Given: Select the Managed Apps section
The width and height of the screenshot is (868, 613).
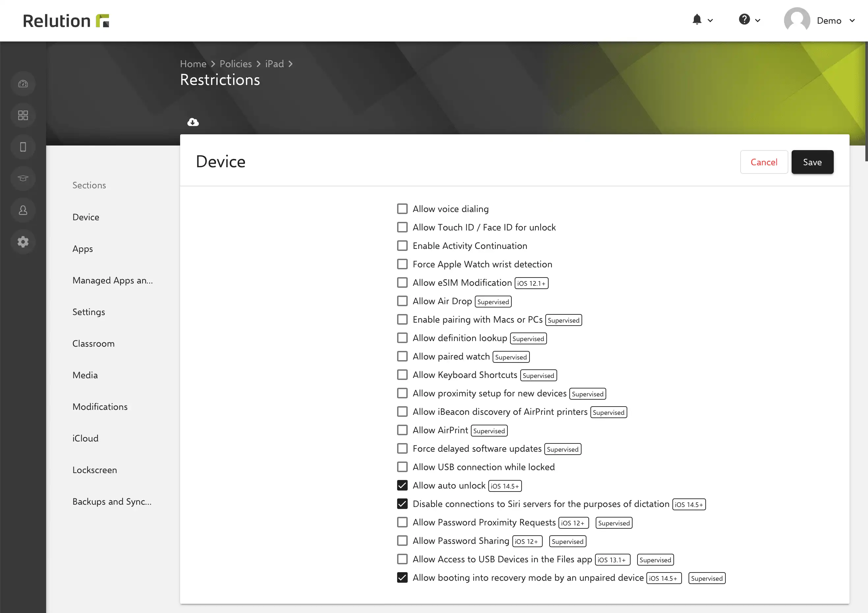Looking at the screenshot, I should point(113,280).
